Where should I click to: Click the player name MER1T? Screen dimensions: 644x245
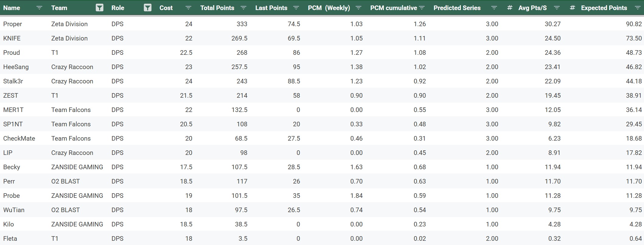point(13,110)
